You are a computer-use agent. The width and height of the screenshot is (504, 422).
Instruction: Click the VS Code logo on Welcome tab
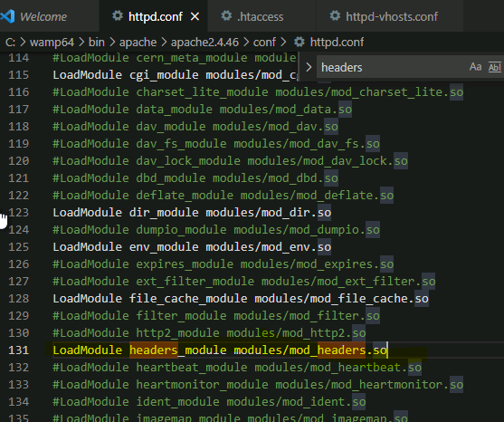pos(8,16)
